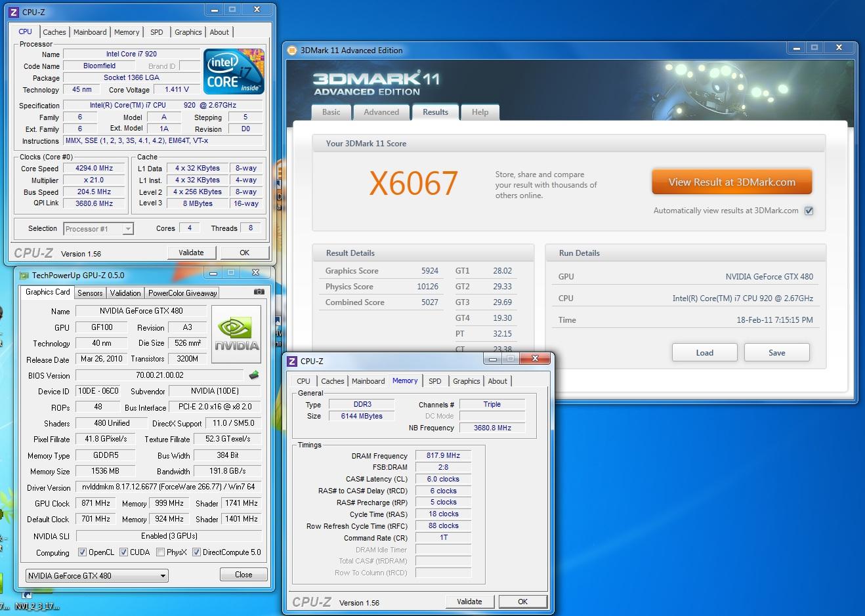
Task: Close the CPU-Z Memory window
Action: [x=536, y=358]
